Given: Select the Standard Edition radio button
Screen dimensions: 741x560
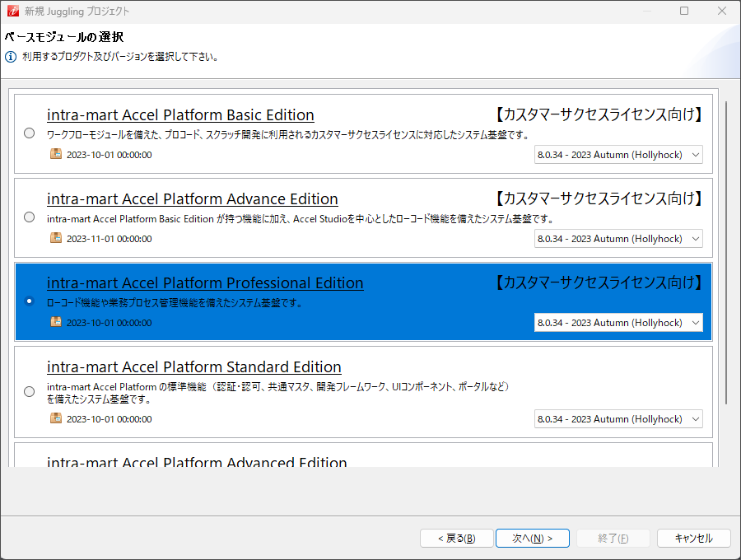Looking at the screenshot, I should point(30,392).
